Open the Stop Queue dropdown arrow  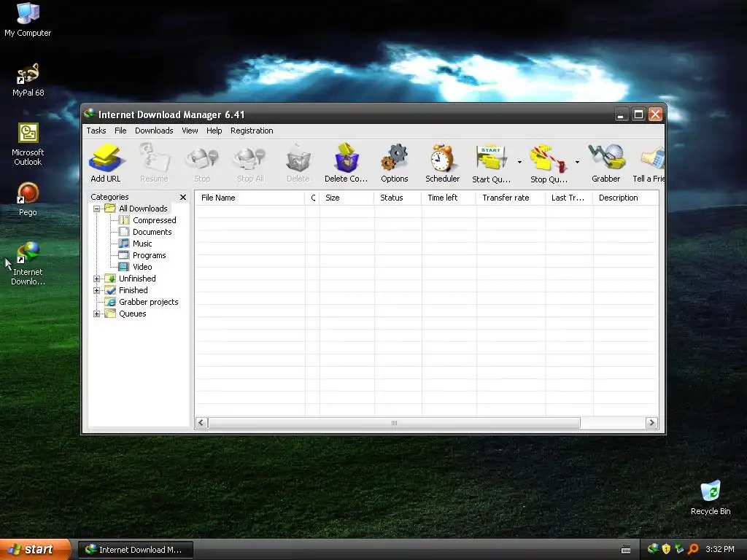(x=577, y=163)
